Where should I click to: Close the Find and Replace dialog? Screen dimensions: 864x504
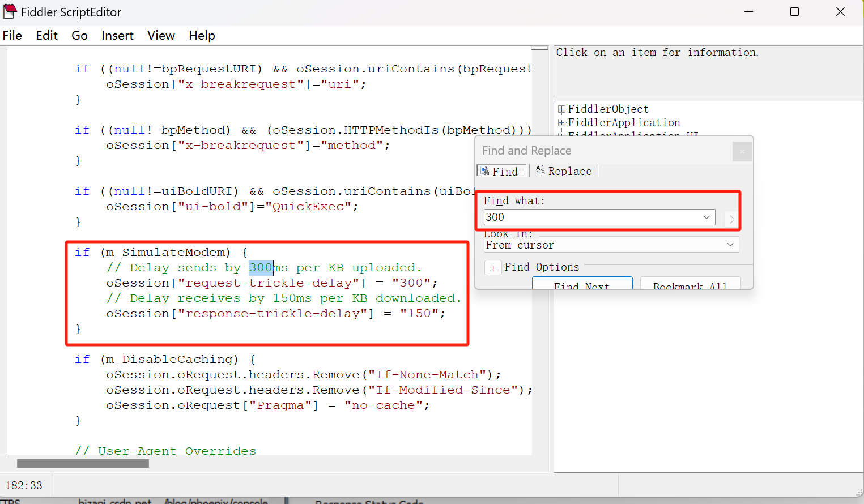click(x=742, y=151)
